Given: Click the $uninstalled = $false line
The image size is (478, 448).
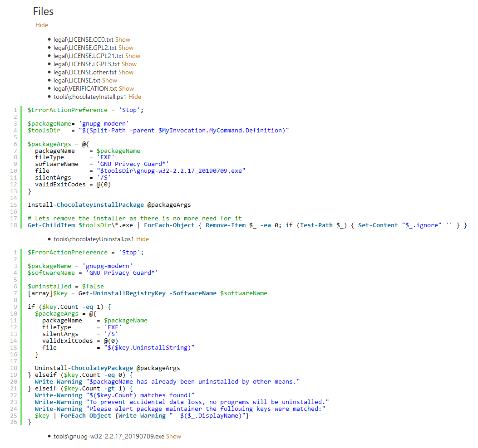Looking at the screenshot, I should click(65, 286).
